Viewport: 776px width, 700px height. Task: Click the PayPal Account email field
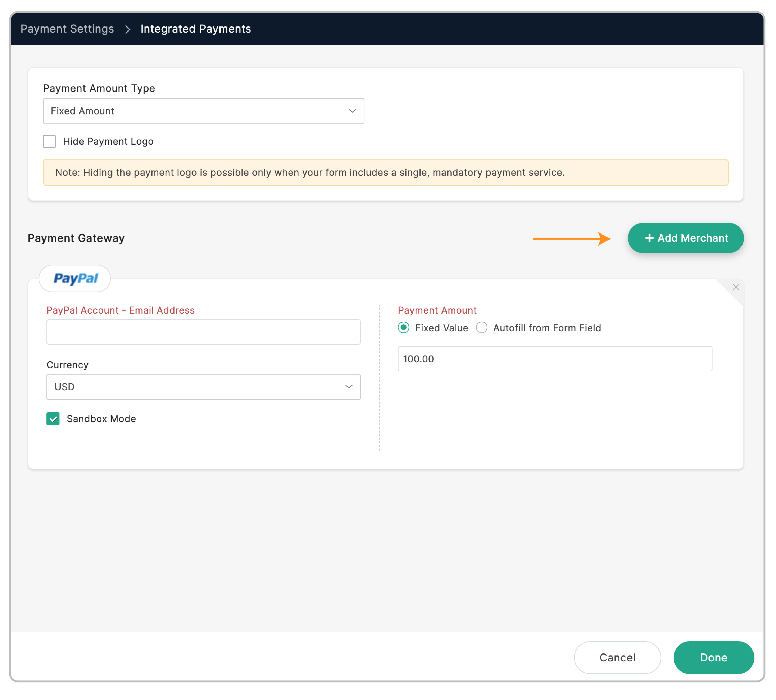(204, 332)
